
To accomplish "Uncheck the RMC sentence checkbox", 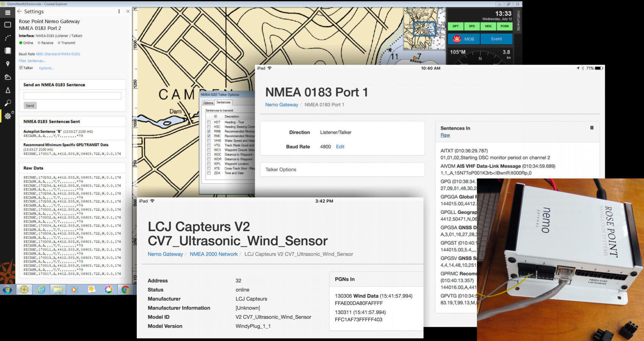I will [209, 136].
